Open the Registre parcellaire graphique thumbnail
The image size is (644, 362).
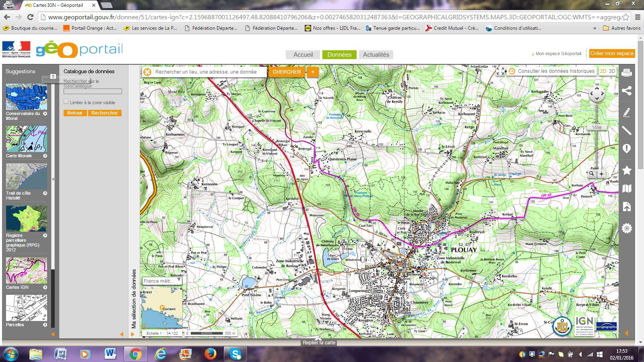coord(26,218)
